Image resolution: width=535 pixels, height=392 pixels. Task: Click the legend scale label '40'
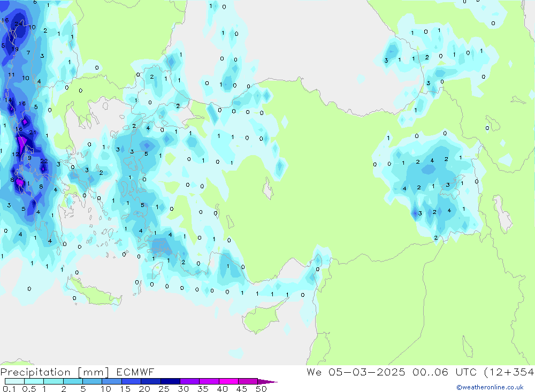222,389
